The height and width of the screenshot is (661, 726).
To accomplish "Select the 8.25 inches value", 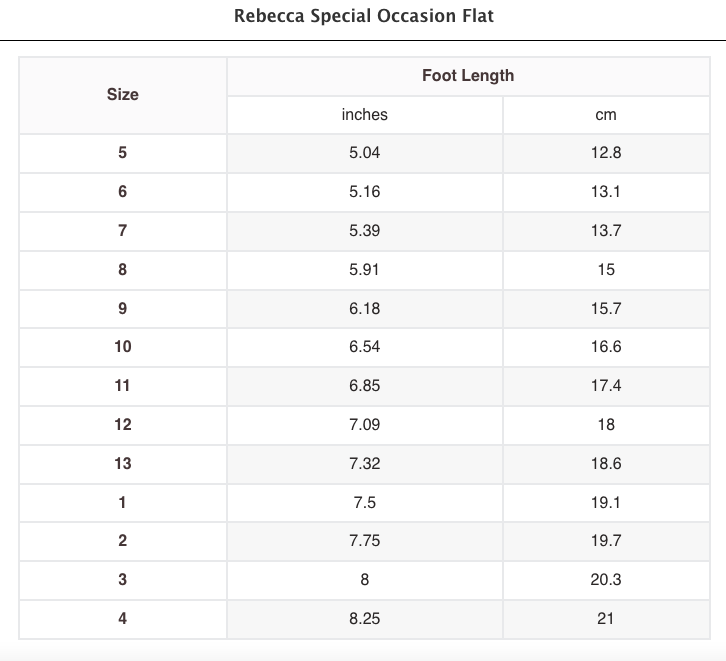I will pyautogui.click(x=364, y=619).
